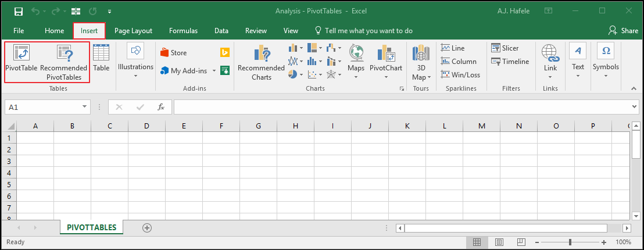This screenshot has height=250, width=644.
Task: Customize Quick Access Toolbar dropdown
Action: [109, 11]
